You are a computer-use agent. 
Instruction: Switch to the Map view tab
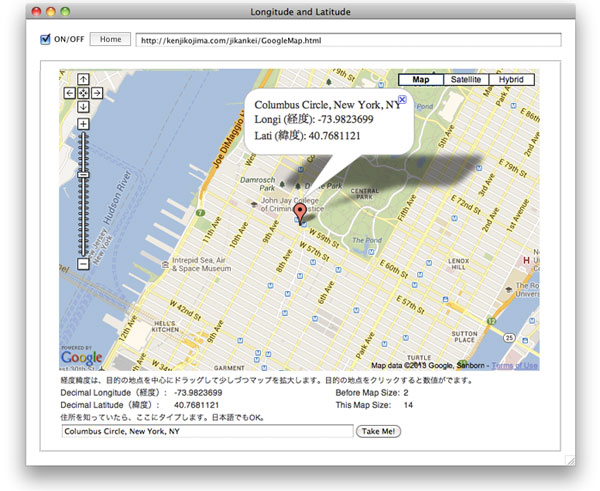(421, 80)
